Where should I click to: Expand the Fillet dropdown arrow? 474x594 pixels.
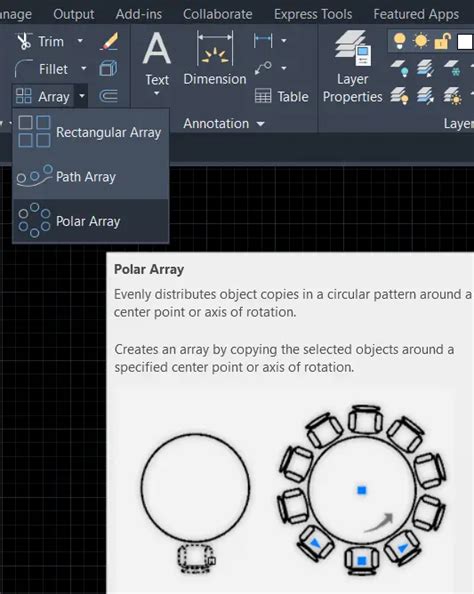click(x=84, y=68)
